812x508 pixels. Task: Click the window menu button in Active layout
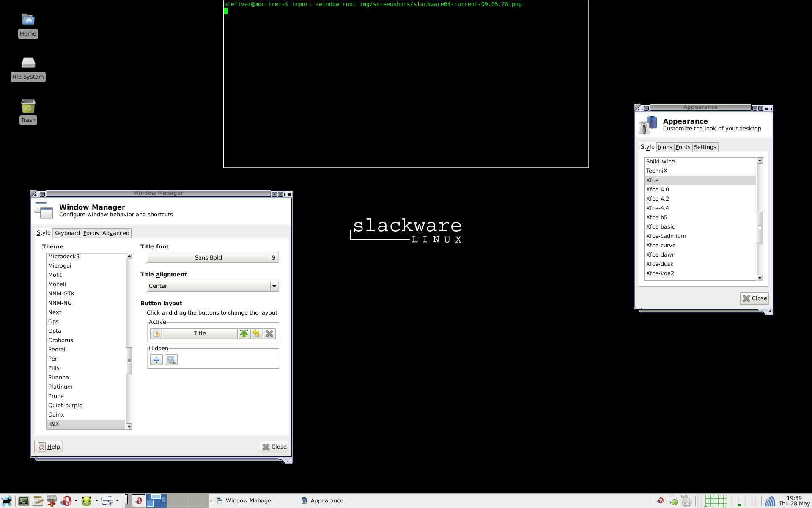[156, 334]
